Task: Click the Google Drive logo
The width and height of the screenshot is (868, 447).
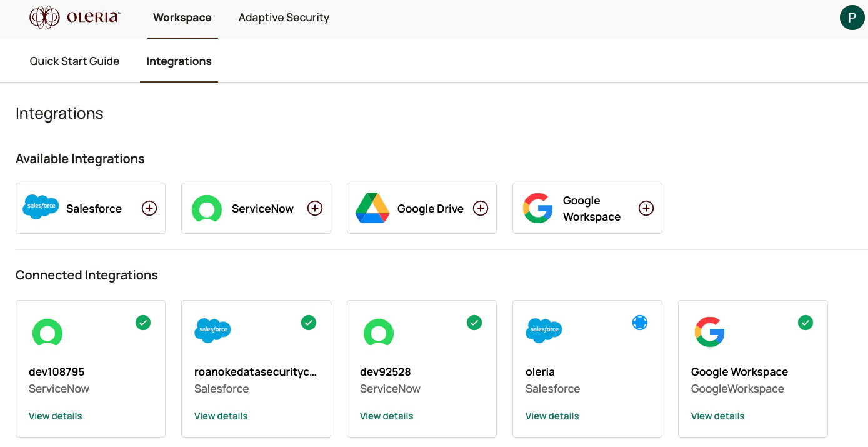Action: point(372,208)
